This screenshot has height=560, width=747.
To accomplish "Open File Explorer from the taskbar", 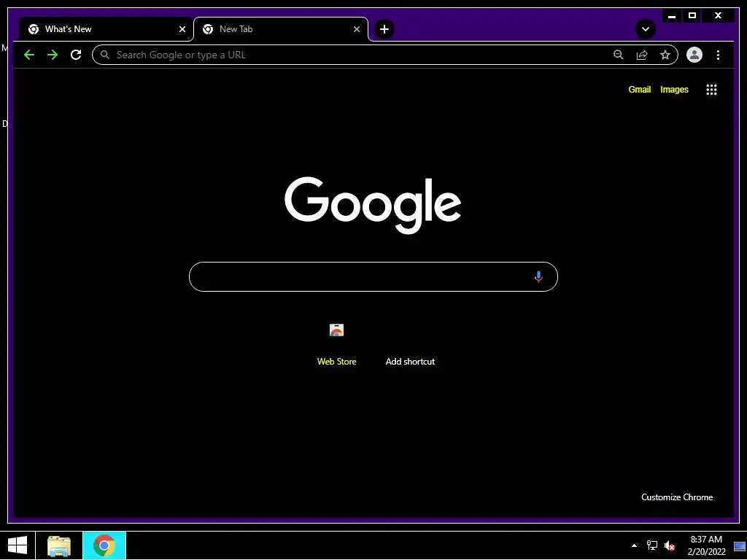I will [x=59, y=545].
